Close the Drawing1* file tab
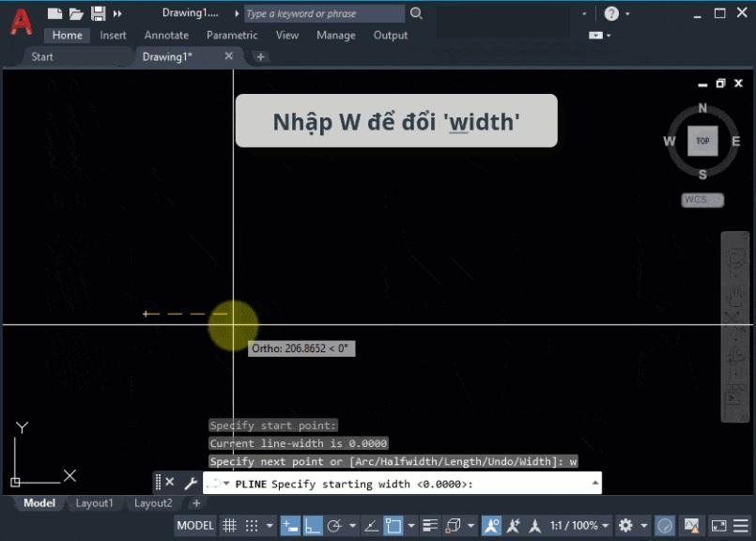Viewport: 756px width, 541px height. click(229, 56)
